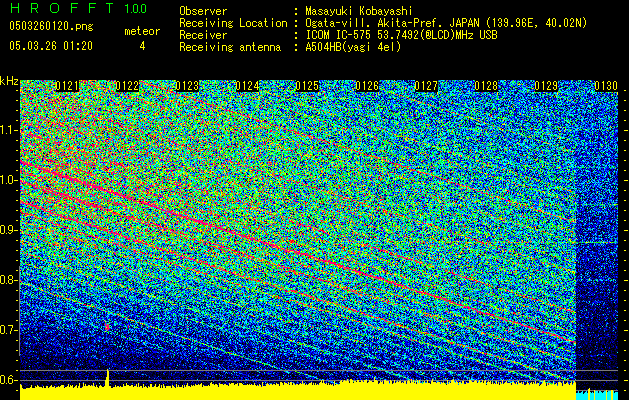629x400 pixels.
Task: Click the meteor label
Action: [142, 31]
